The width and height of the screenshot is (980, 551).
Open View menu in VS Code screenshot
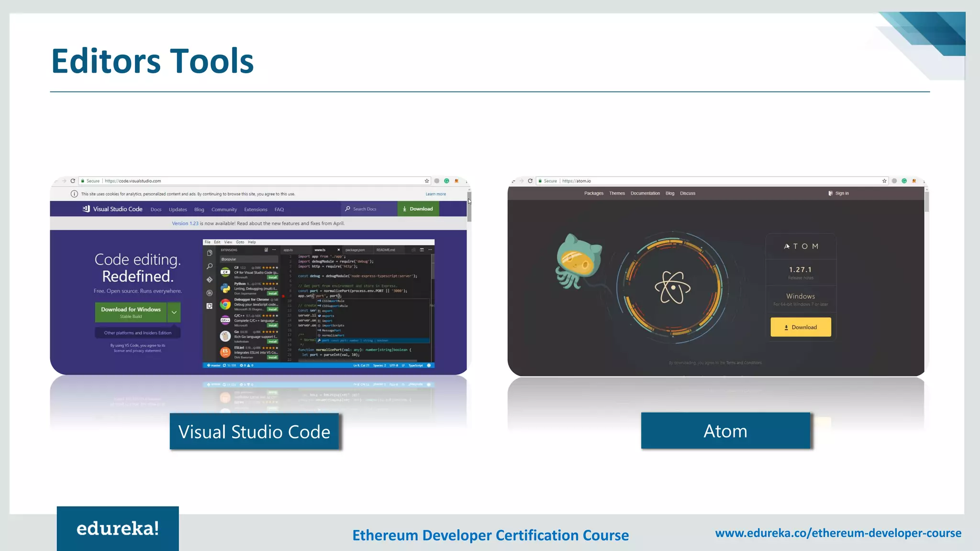(228, 242)
